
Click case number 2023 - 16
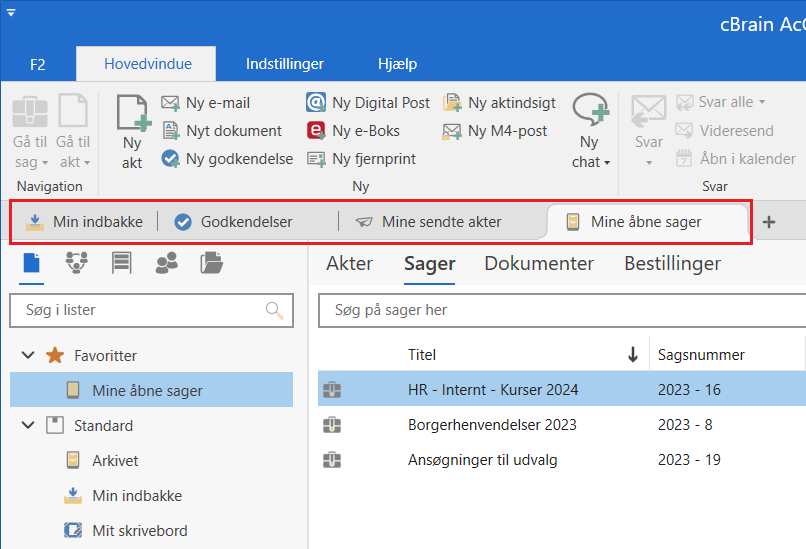point(689,390)
